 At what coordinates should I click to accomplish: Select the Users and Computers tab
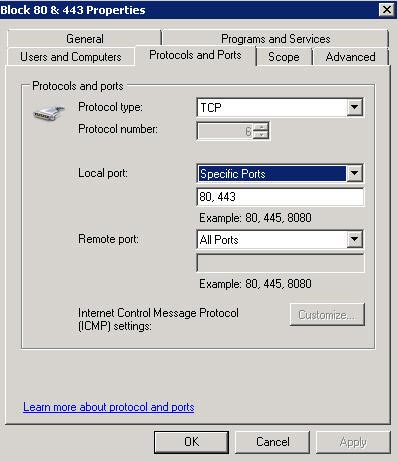pyautogui.click(x=71, y=57)
